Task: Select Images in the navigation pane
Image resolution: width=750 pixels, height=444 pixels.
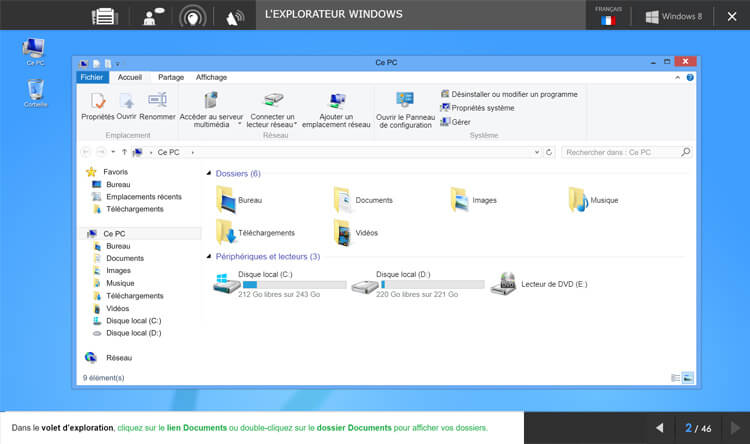Action: pyautogui.click(x=118, y=271)
